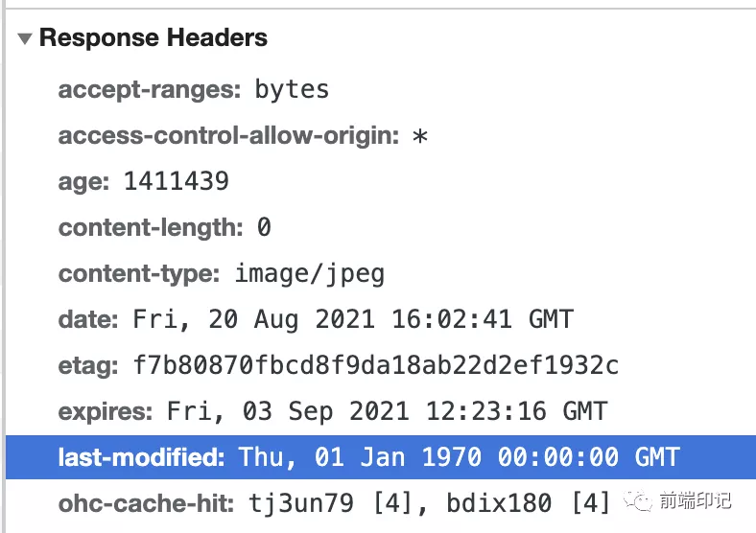Click the content-length value 0

[264, 228]
